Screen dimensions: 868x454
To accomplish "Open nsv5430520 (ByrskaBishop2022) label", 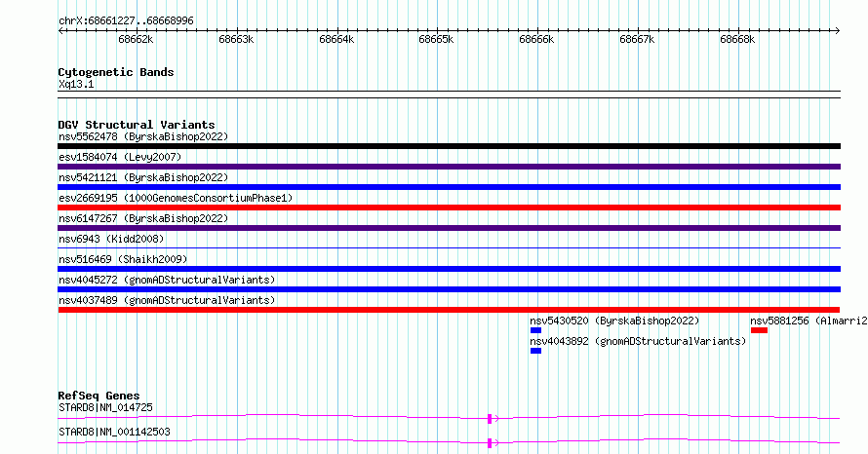I will [614, 321].
